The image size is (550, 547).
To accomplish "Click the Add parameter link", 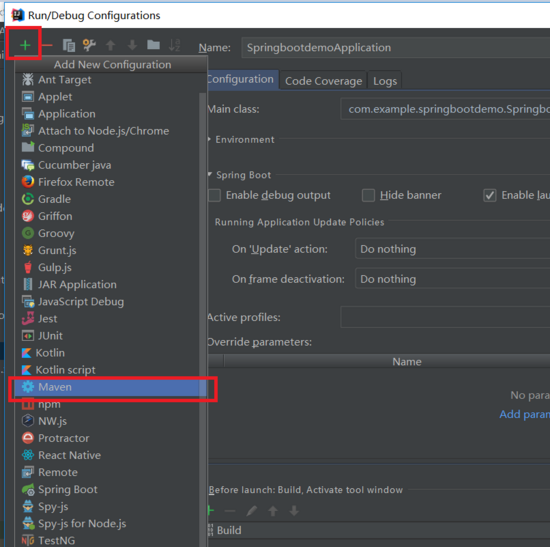I will 524,414.
